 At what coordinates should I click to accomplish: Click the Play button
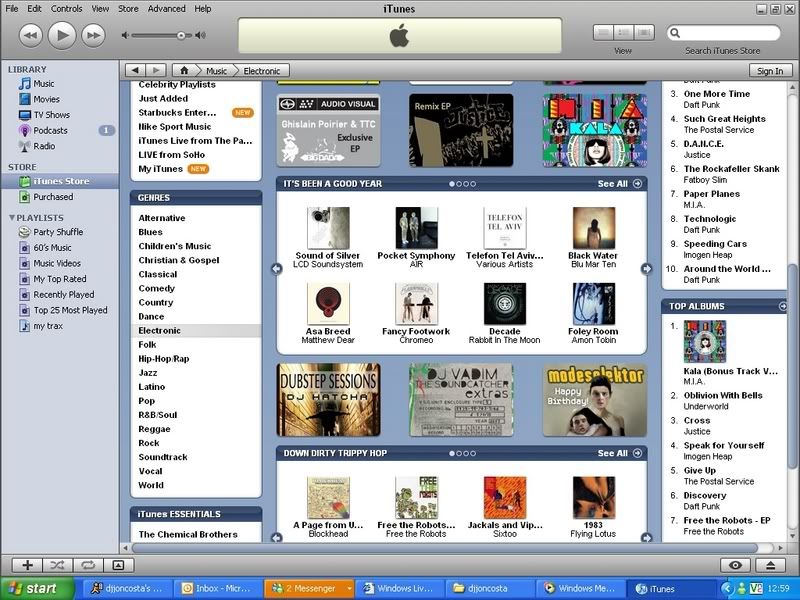pyautogui.click(x=62, y=35)
